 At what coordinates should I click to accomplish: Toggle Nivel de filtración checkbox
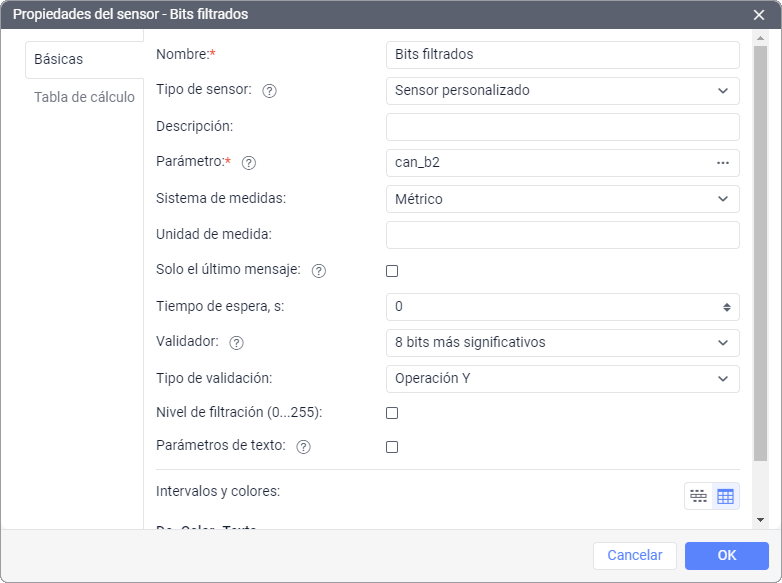click(392, 413)
